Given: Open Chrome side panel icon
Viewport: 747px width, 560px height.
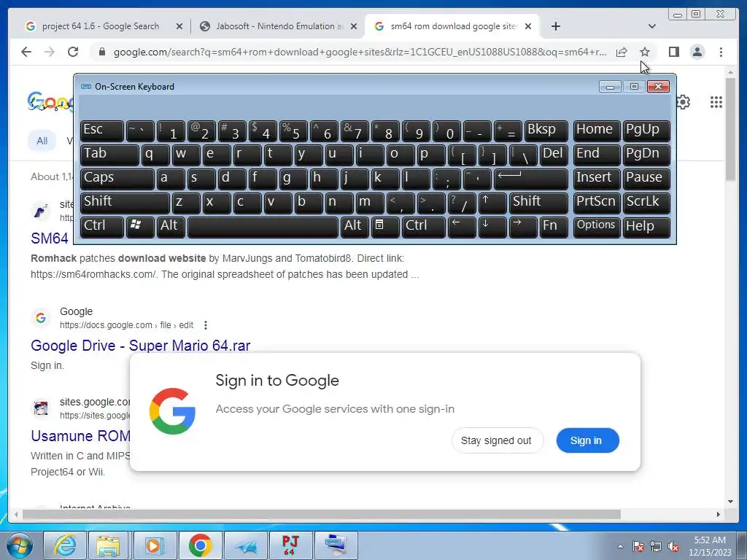Looking at the screenshot, I should pos(673,52).
